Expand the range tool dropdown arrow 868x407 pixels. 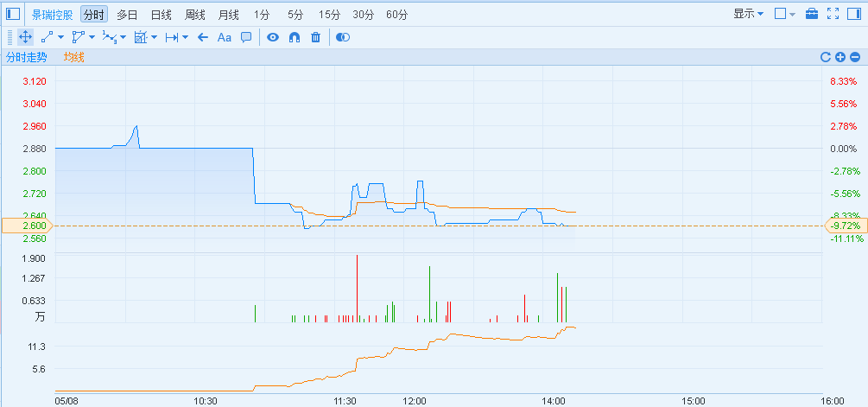click(x=185, y=38)
